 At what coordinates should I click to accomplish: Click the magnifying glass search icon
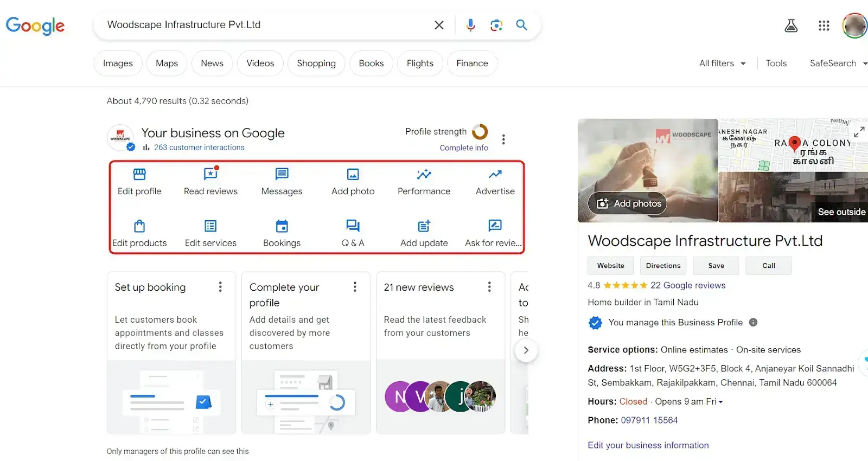coord(522,25)
